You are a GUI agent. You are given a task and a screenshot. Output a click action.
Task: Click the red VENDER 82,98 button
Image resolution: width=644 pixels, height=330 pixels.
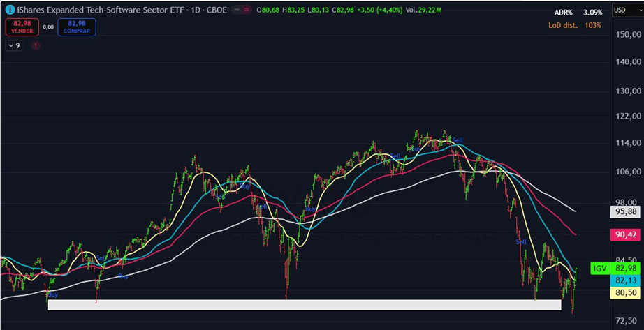22,27
